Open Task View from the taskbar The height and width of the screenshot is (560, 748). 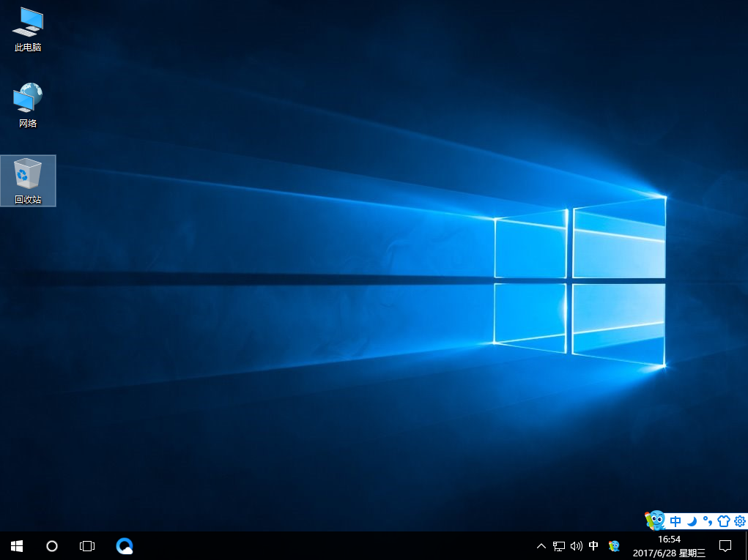click(x=87, y=545)
